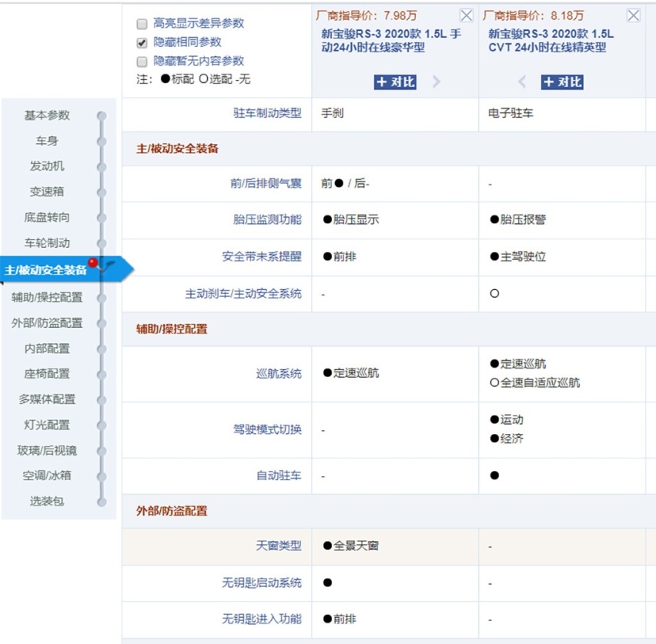Click 手刹 cell value
This screenshot has width=656, height=644.
point(333,113)
